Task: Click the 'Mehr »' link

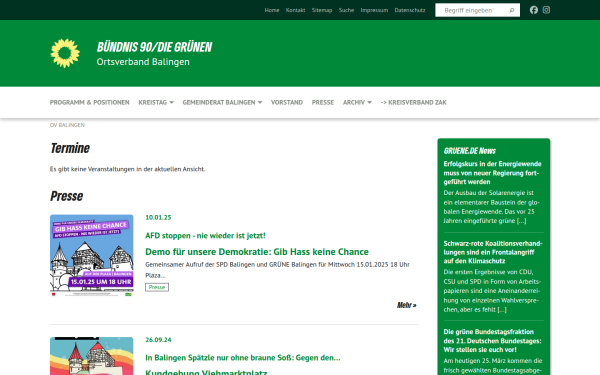Action: tap(406, 305)
